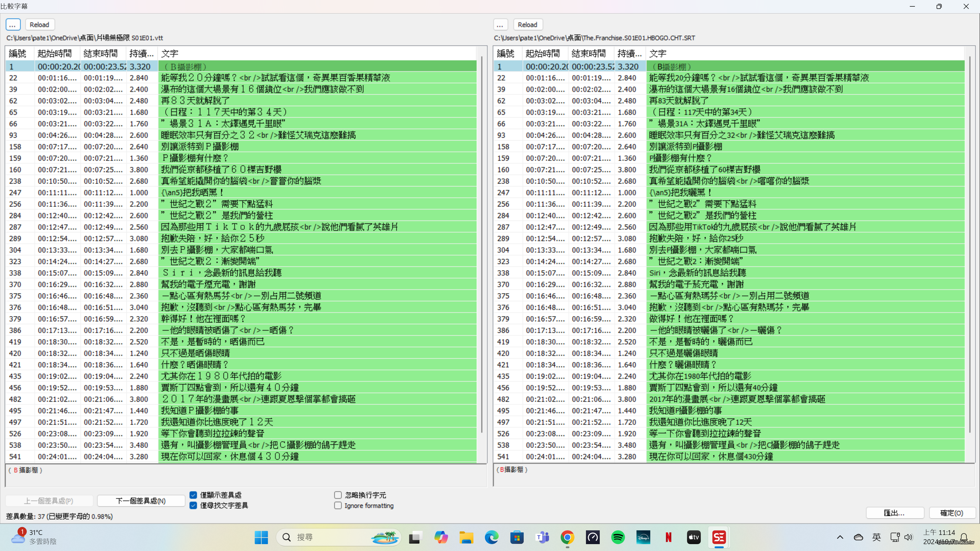Open Spotify from the taskbar
980x551 pixels.
618,537
